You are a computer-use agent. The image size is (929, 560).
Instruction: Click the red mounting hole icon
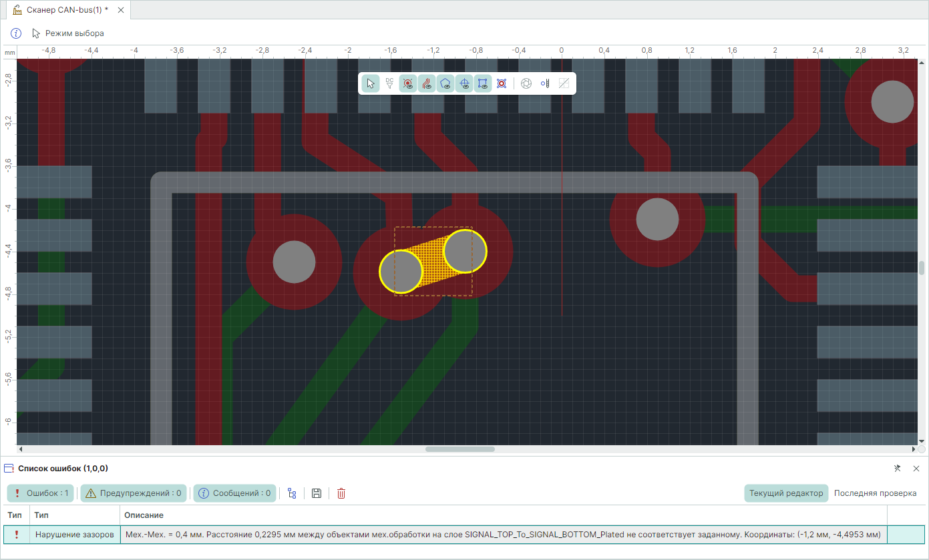point(502,83)
